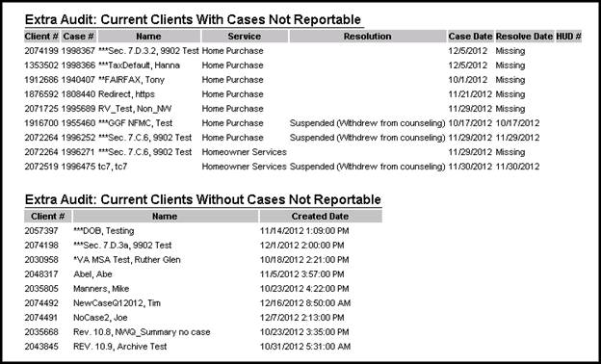Screen dimensions: 601x364
Task: Click the tc7, tc7 client name
Action: click(113, 167)
